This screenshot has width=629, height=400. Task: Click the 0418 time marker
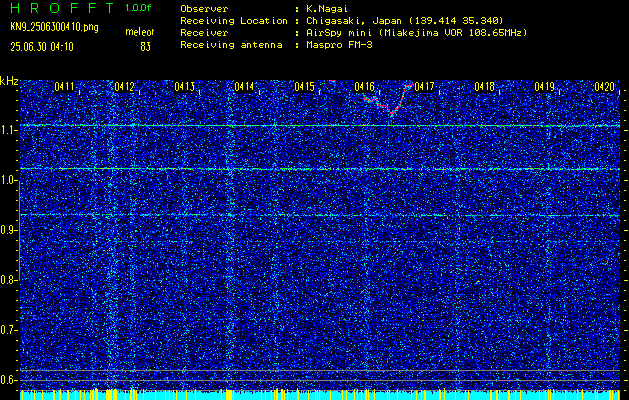pos(485,86)
